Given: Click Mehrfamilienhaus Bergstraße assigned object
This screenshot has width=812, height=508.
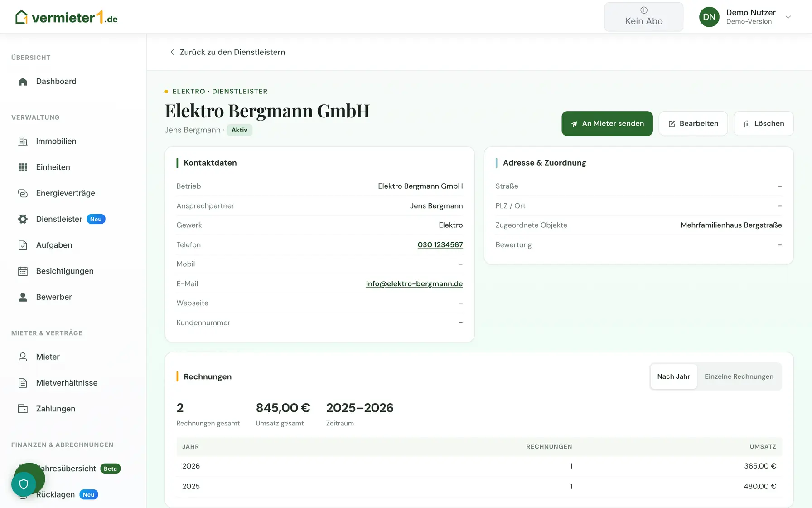Looking at the screenshot, I should click(x=731, y=225).
